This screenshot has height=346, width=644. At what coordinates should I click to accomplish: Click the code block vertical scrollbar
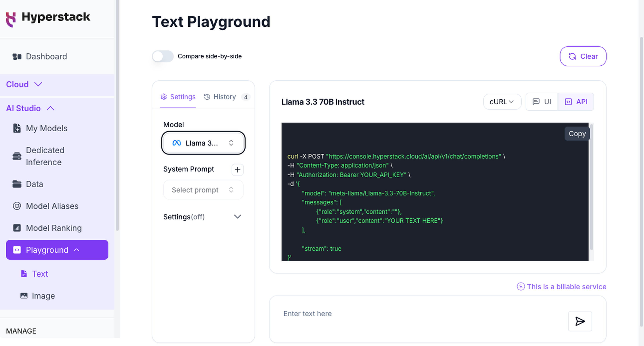[591, 187]
